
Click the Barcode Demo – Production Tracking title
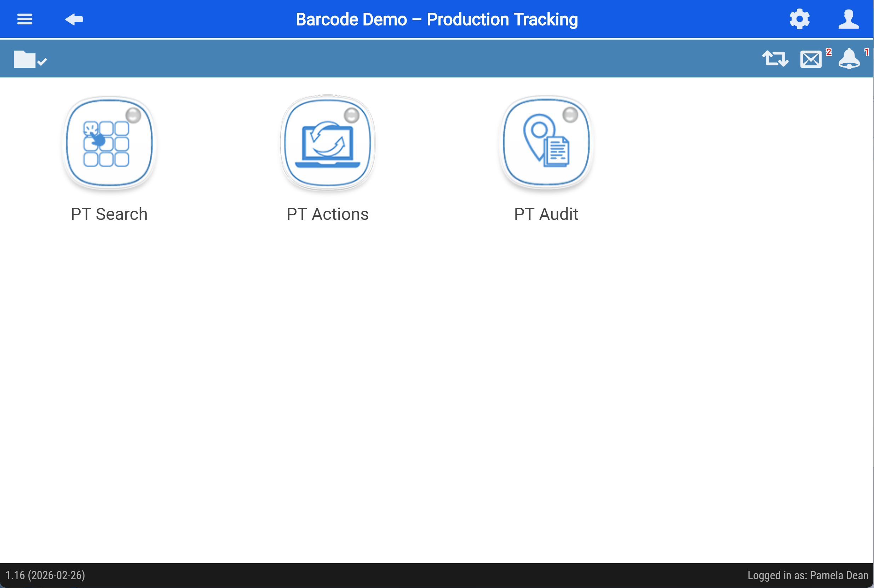tap(437, 19)
